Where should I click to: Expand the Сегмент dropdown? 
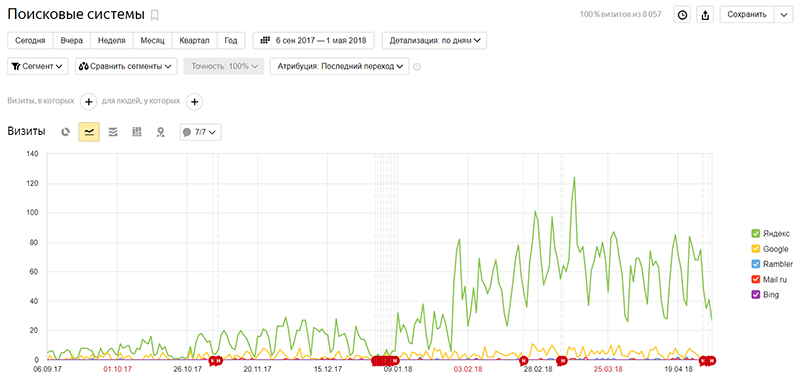click(38, 66)
